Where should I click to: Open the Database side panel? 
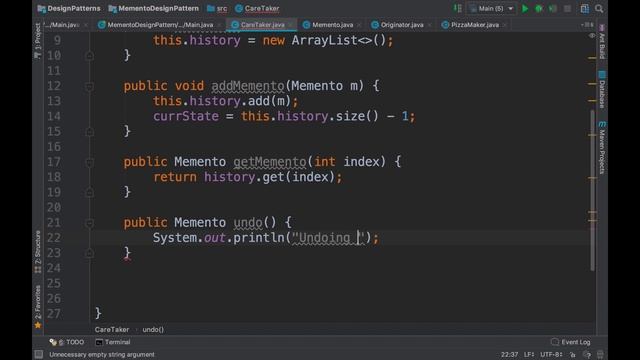pyautogui.click(x=602, y=90)
